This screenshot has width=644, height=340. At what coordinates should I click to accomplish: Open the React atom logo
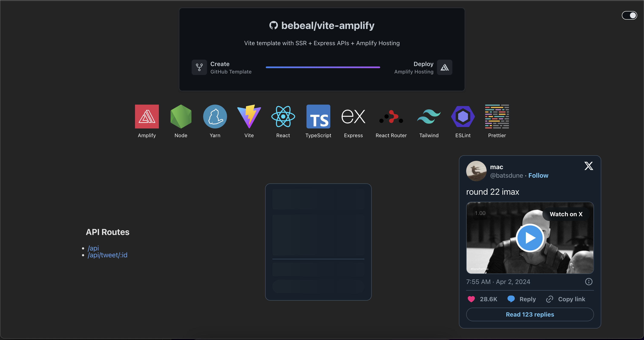[283, 117]
